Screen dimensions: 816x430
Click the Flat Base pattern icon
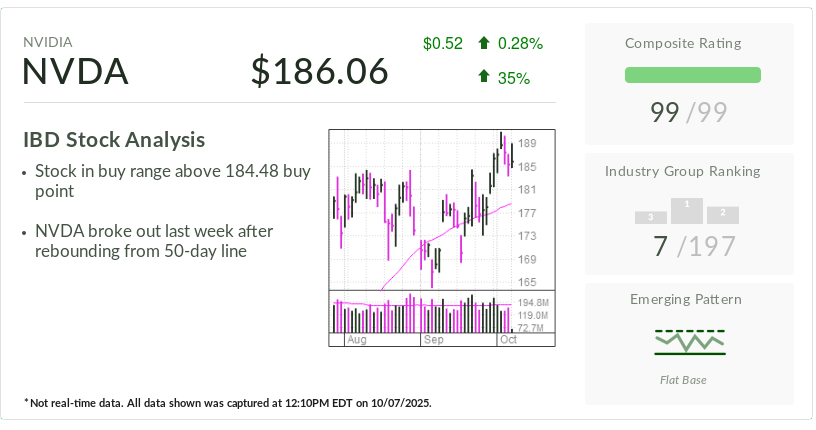click(689, 342)
